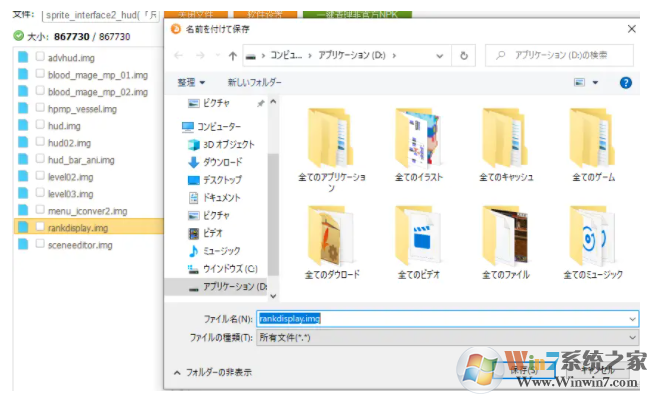Viewport: 654px width, 396px height.
Task: Change view with the view mode button
Action: tap(579, 83)
